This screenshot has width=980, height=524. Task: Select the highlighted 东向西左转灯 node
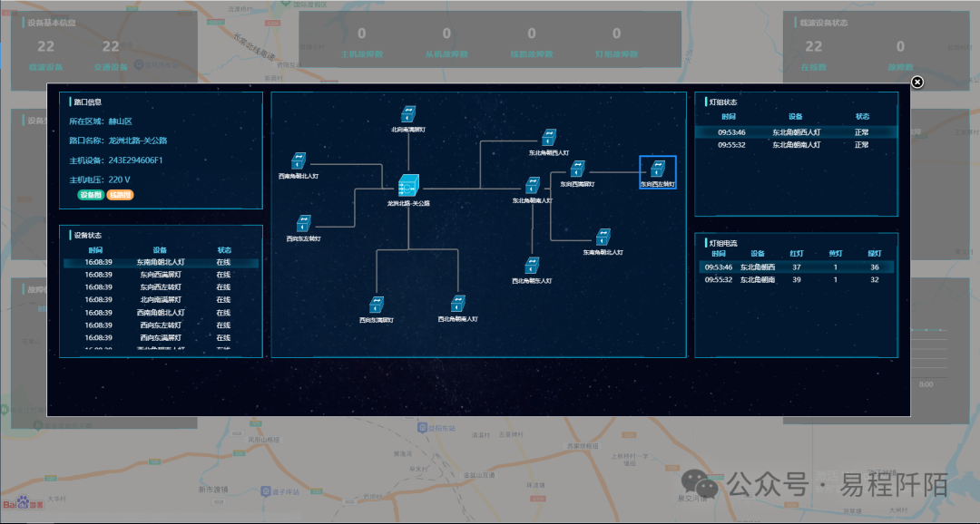pos(657,169)
